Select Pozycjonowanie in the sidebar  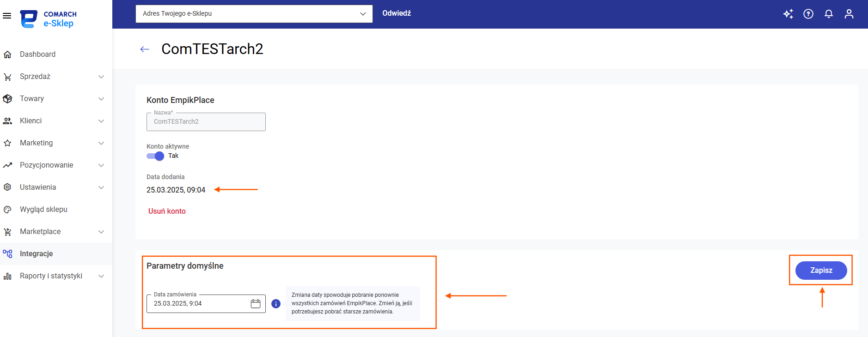(x=56, y=165)
